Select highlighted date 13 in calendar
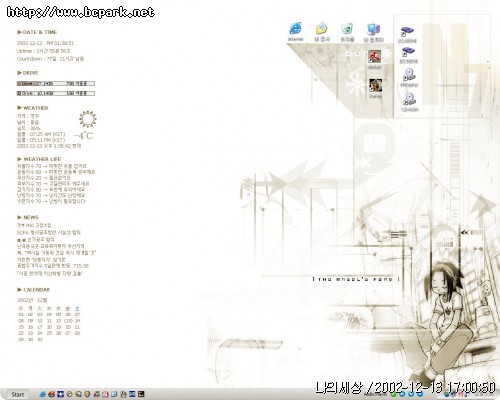The height and width of the screenshot is (400, 500). (x=68, y=321)
